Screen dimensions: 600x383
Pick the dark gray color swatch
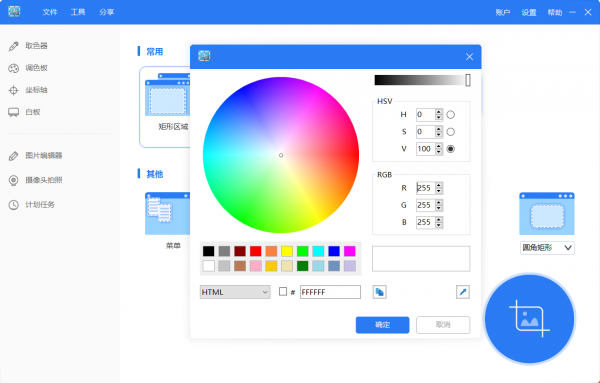[x=224, y=251]
